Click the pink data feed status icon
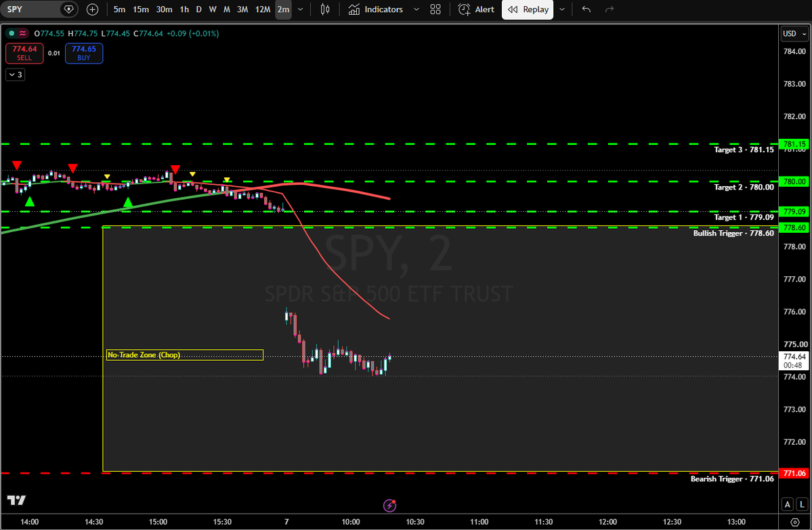Image resolution: width=812 pixels, height=530 pixels. pos(23,34)
